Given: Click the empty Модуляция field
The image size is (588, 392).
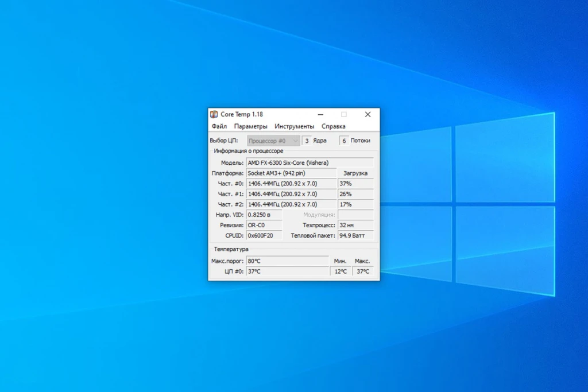Looking at the screenshot, I should coord(355,215).
